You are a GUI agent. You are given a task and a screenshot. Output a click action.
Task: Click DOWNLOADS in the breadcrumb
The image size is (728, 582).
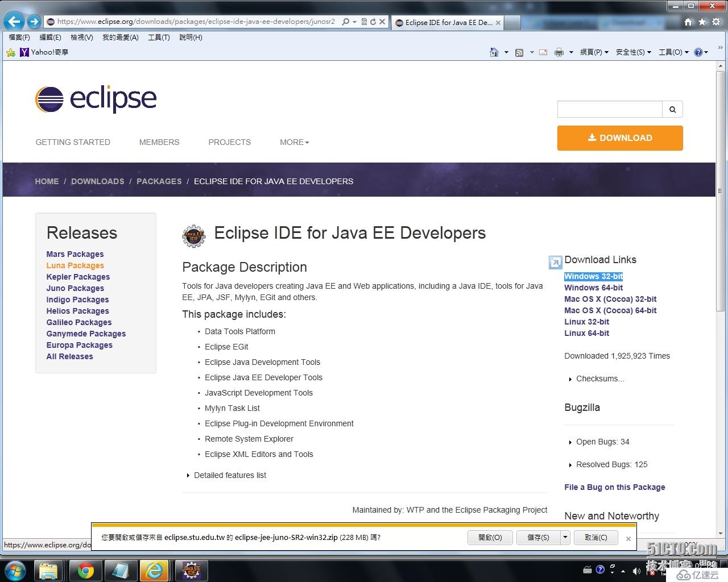97,181
